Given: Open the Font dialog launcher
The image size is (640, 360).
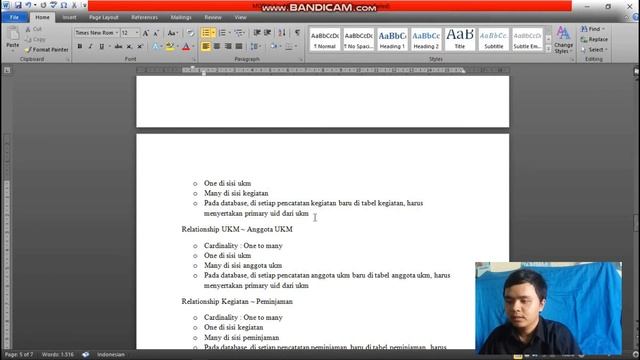Looking at the screenshot, I should coord(193,60).
